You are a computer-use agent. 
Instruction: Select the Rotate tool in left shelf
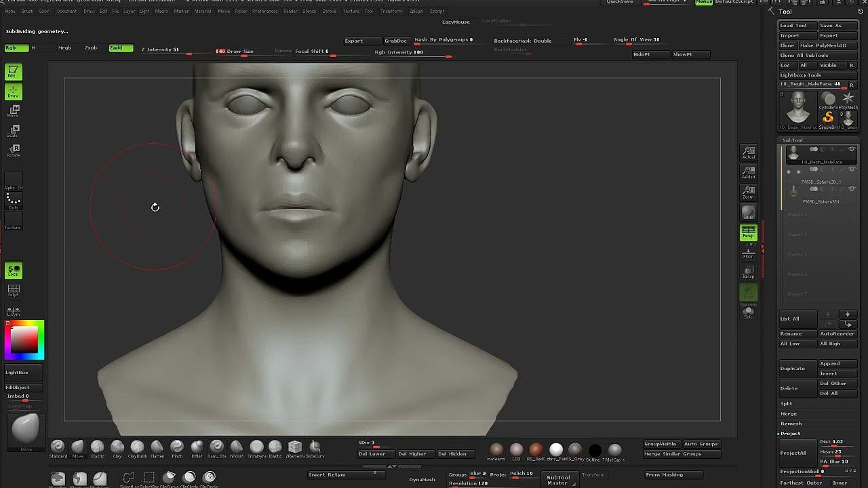(x=13, y=150)
